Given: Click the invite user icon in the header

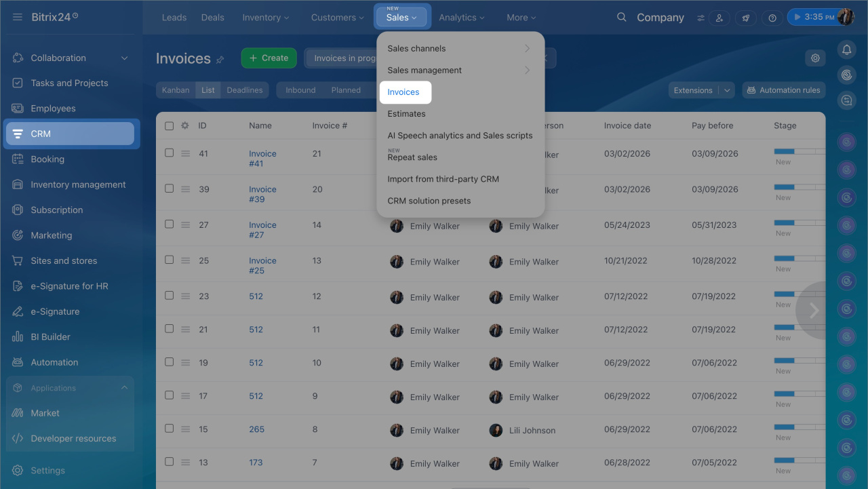Looking at the screenshot, I should (719, 18).
